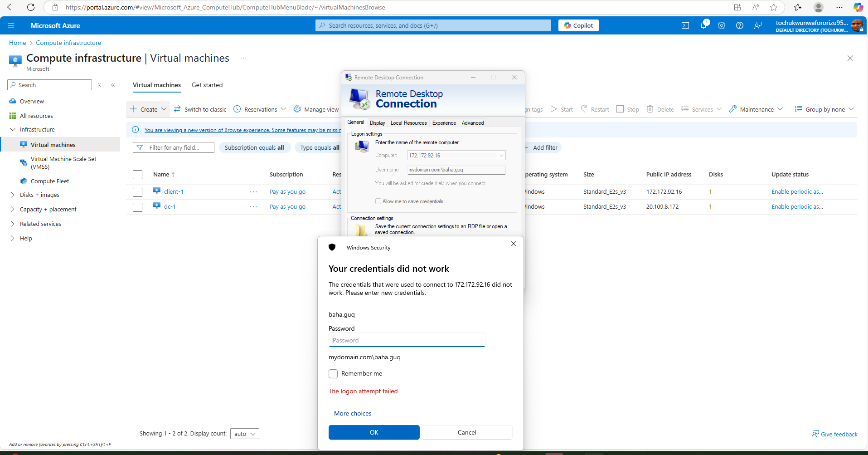868x455 pixels.
Task: Click the Stop toolbar button
Action: 628,109
